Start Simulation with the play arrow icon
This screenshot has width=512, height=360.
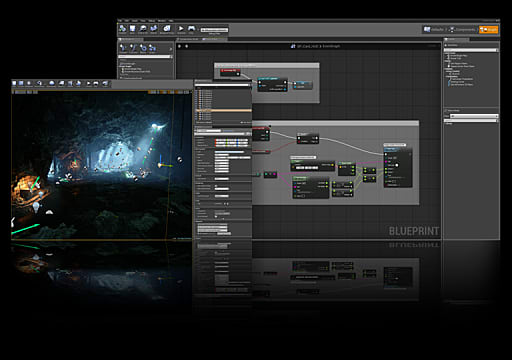(181, 29)
